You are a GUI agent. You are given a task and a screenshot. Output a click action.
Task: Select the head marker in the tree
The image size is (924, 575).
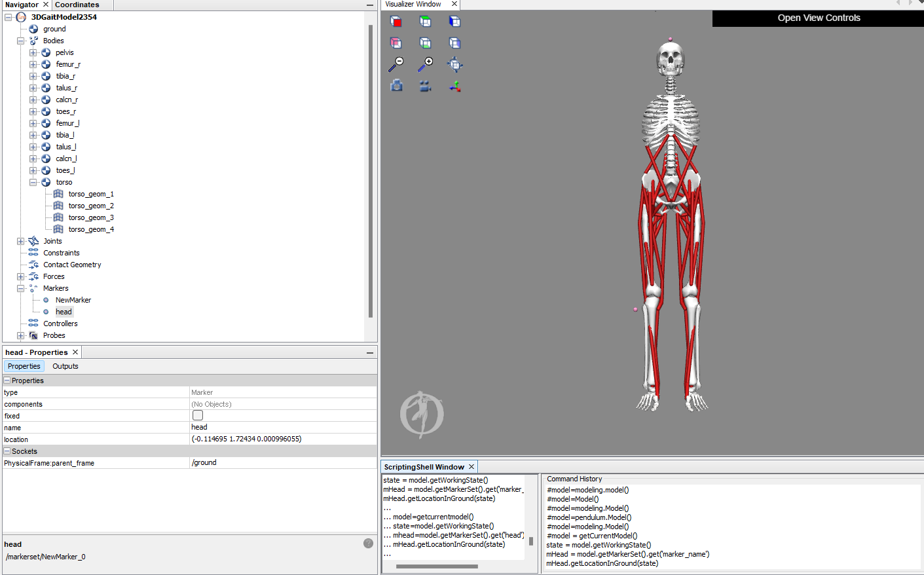(64, 312)
